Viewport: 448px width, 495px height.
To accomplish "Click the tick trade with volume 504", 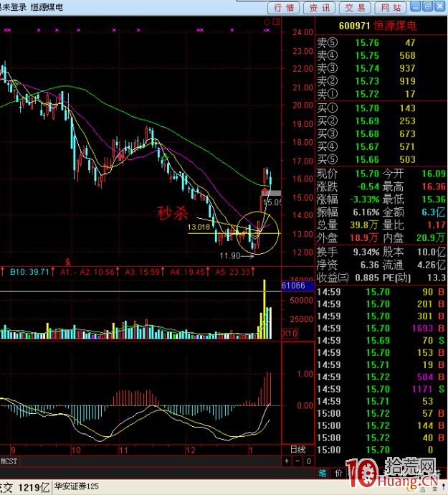I will [x=381, y=377].
